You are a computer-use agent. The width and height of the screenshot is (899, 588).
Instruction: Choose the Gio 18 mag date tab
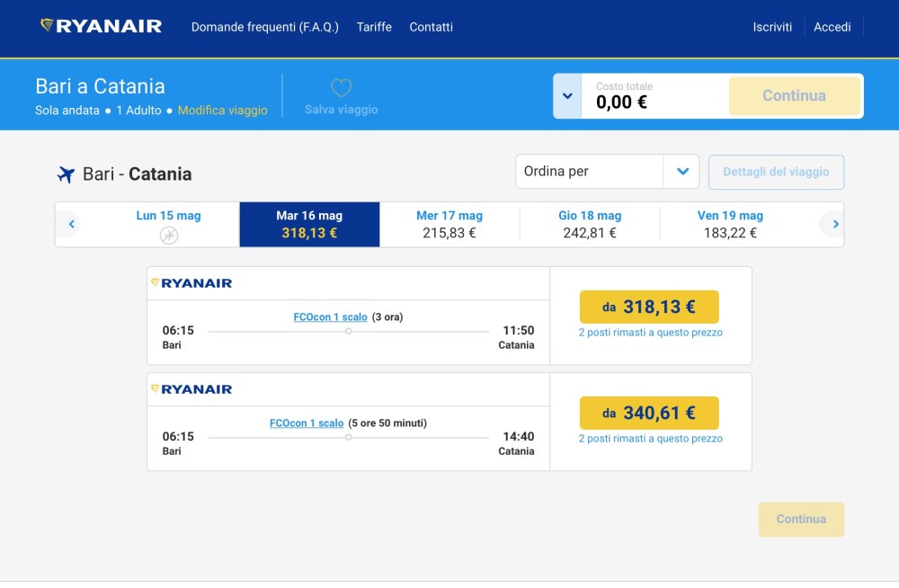coord(590,224)
